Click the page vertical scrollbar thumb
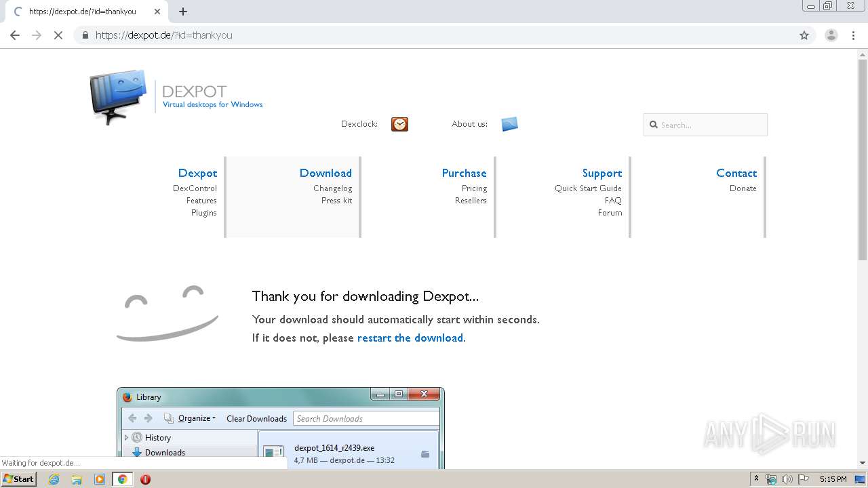 [863, 160]
